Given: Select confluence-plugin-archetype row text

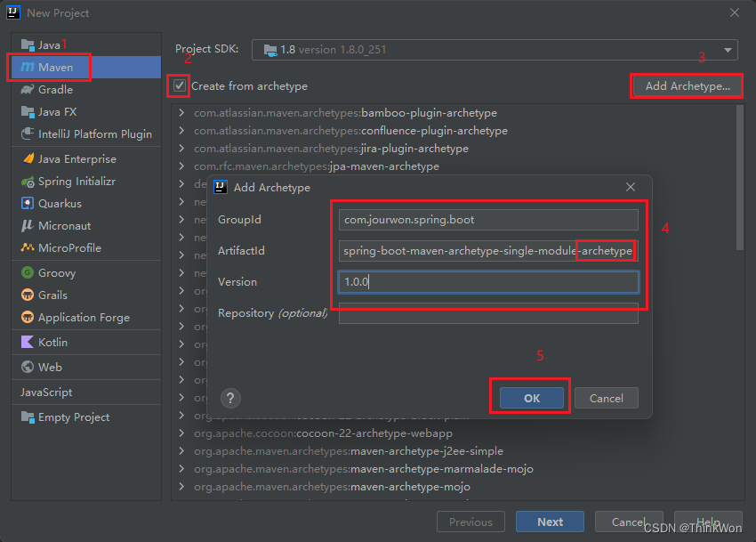Looking at the screenshot, I should 434,130.
